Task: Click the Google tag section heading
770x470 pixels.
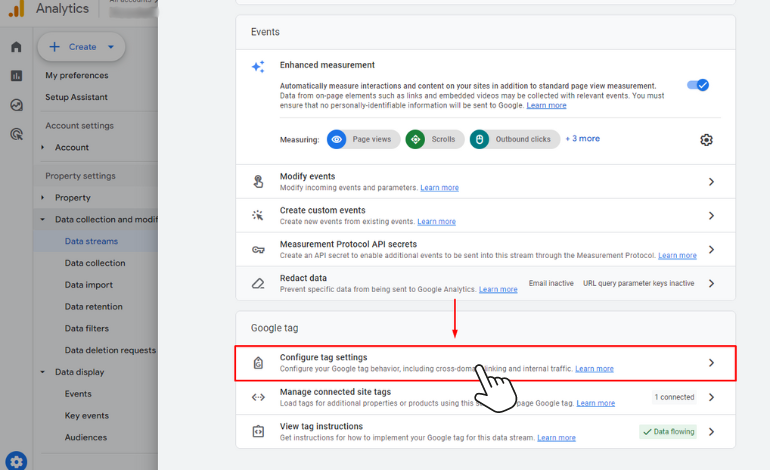Action: 275,328
